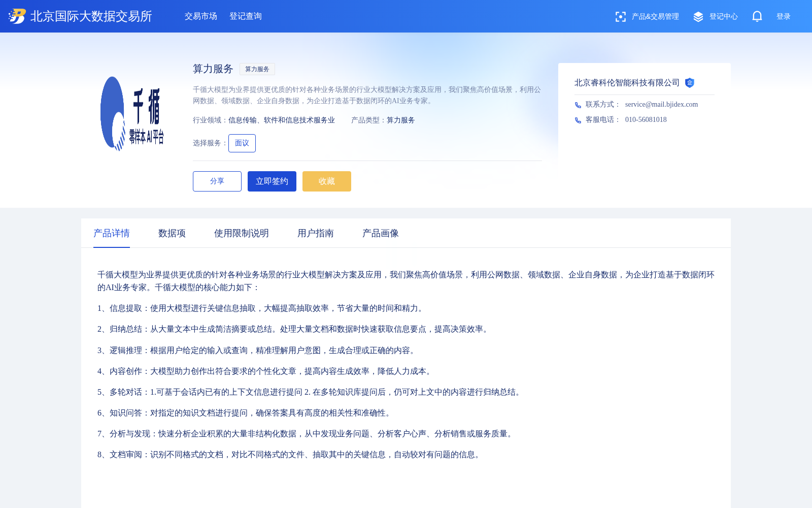This screenshot has height=508, width=812.
Task: Click the line 3、逻辑推理
Action: [258, 351]
